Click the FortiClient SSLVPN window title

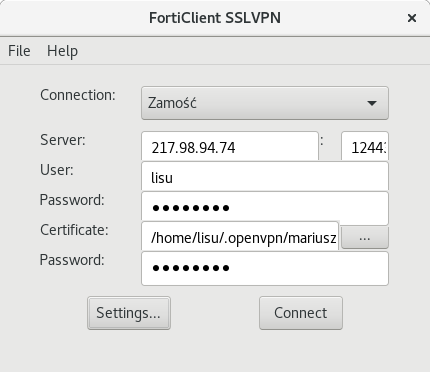[215, 18]
